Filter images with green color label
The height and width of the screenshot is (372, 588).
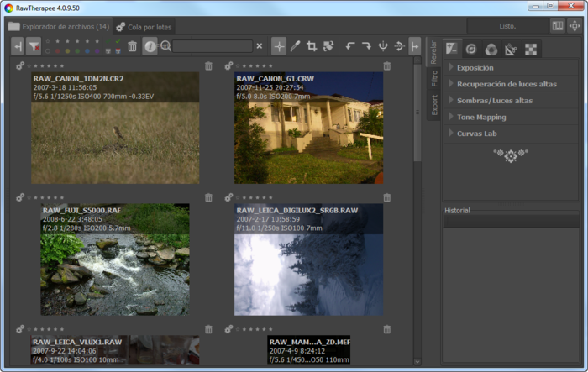pos(77,51)
